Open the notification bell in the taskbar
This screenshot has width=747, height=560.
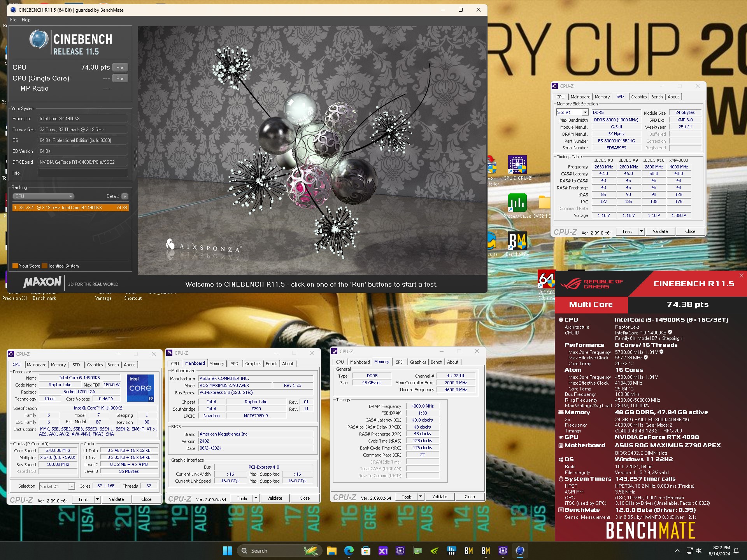736,551
